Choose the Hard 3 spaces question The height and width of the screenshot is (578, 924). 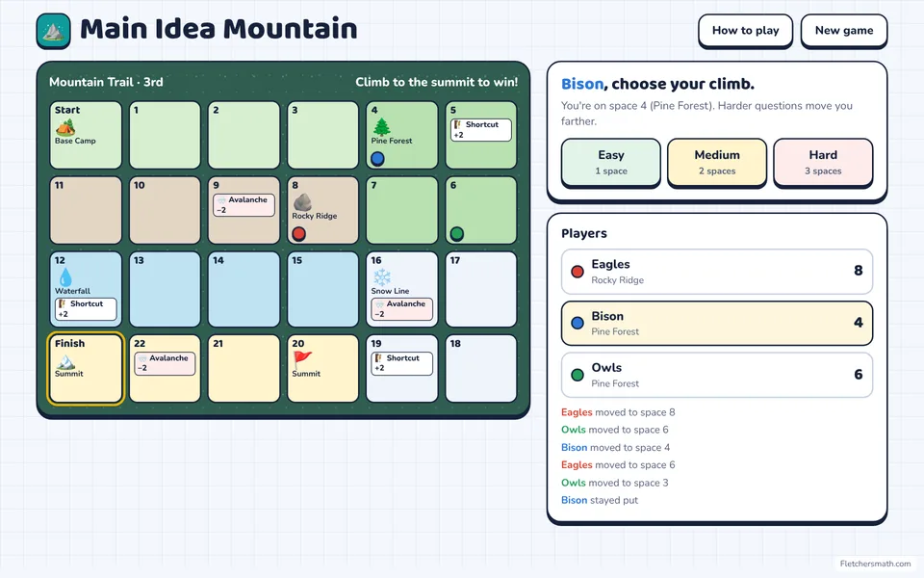coord(823,162)
